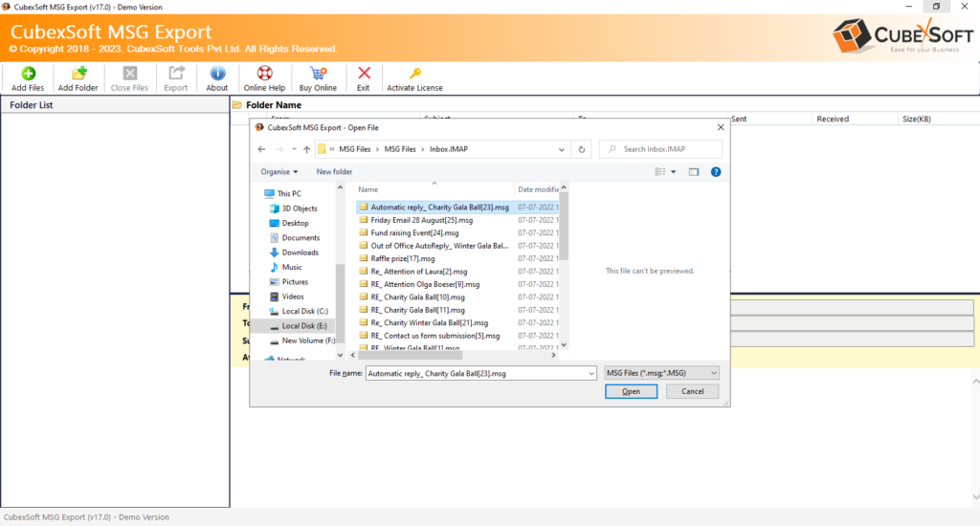This screenshot has height=526, width=980.
Task: Click the Buy Online cart icon
Action: tap(318, 73)
